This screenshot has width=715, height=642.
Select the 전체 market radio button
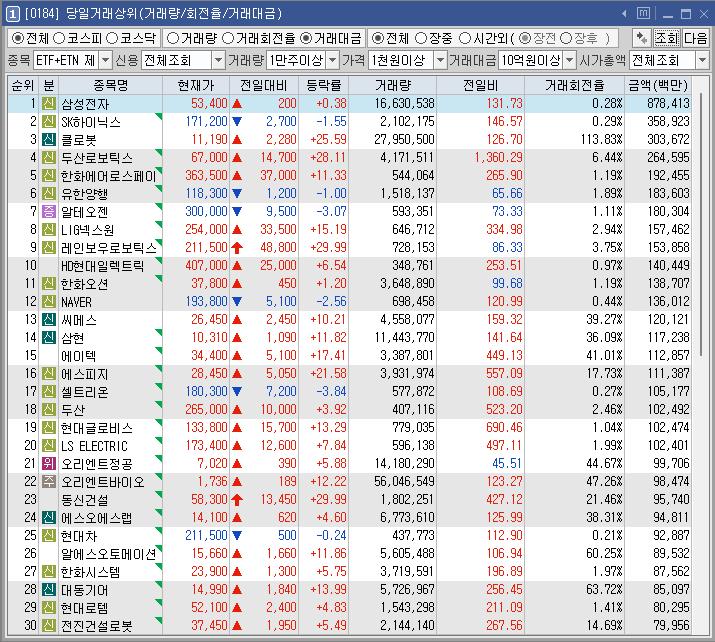(x=18, y=38)
